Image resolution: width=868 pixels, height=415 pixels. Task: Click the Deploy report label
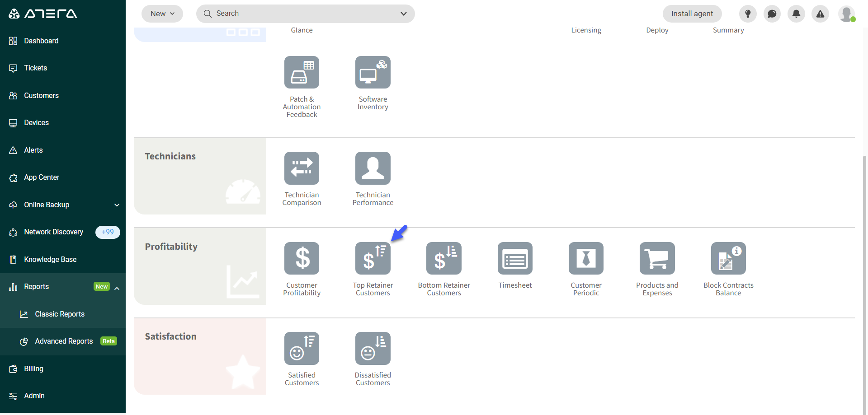[657, 30]
